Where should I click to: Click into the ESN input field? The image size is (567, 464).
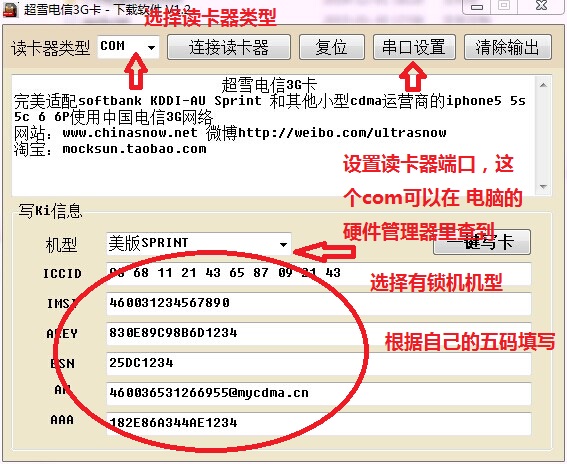319,363
